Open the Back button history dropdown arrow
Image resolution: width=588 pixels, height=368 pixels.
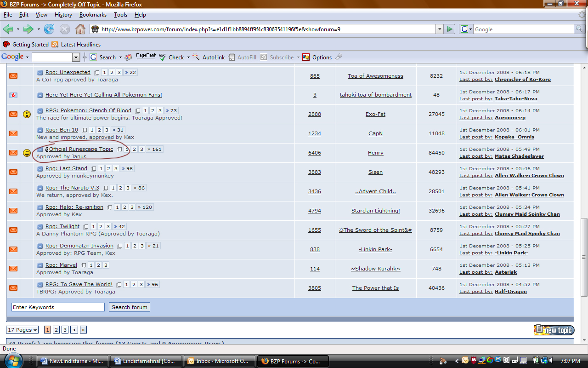[18, 29]
